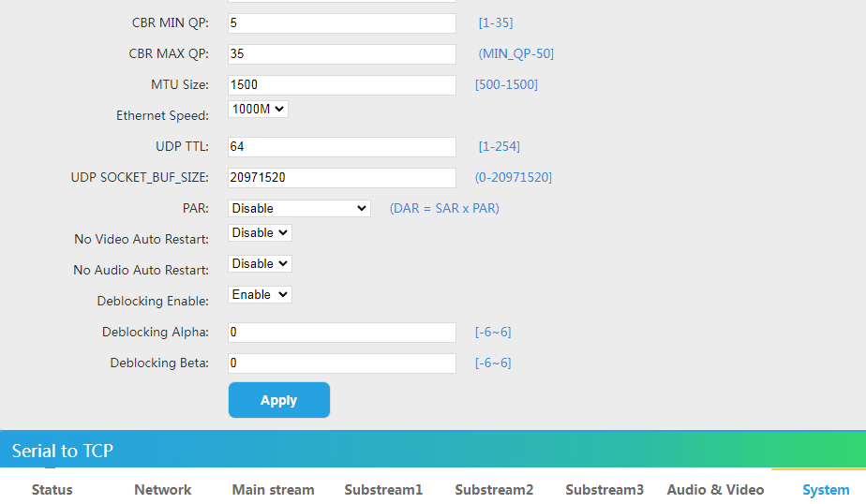Click the CBR MIN QP label
This screenshot has width=866, height=504.
171,22
